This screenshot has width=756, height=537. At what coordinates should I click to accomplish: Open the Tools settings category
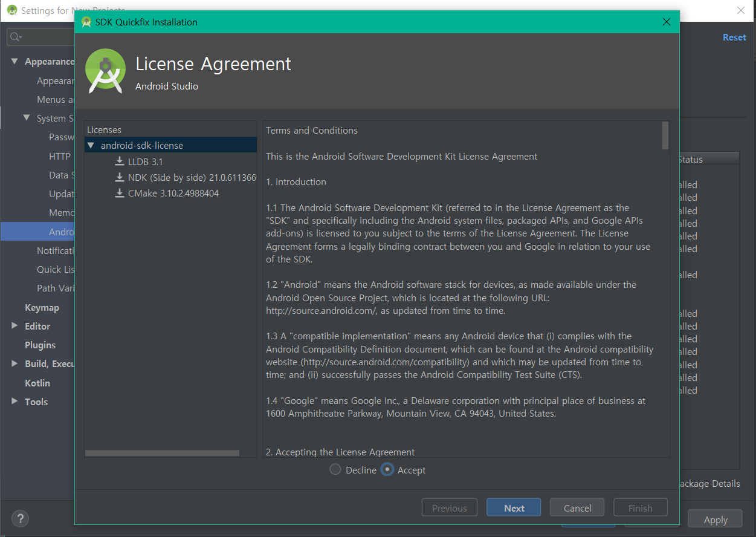(x=36, y=402)
